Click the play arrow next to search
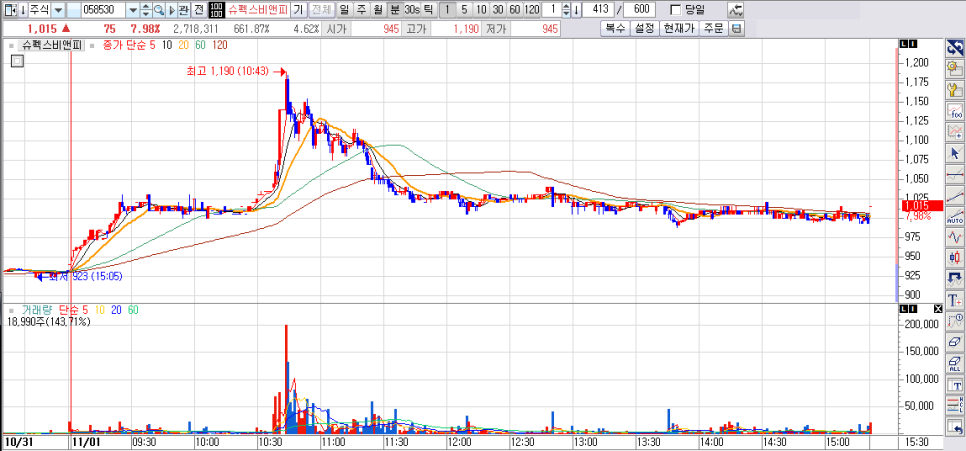The image size is (966, 451). 171,10
